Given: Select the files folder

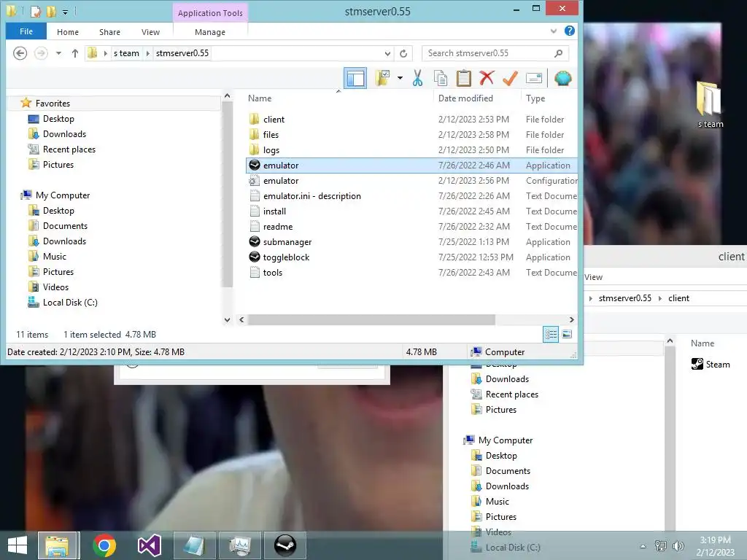Looking at the screenshot, I should [271, 134].
